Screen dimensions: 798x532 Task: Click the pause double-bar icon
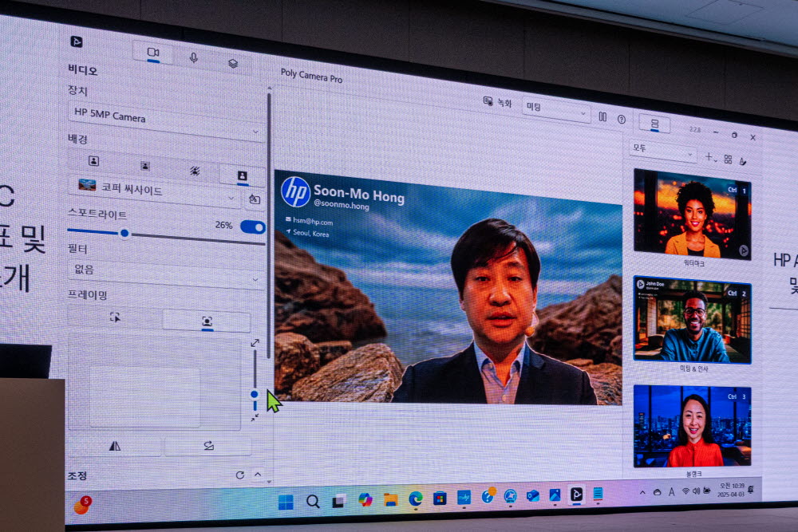tap(602, 117)
